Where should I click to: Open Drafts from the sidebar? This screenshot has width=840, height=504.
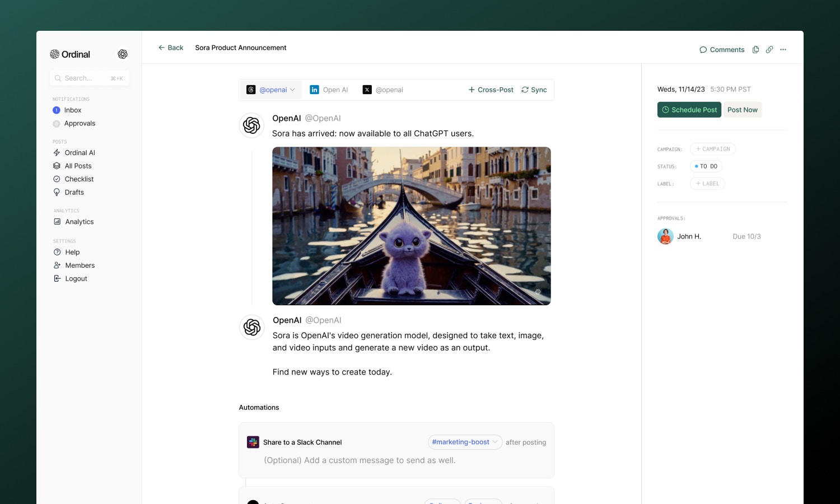68,192
